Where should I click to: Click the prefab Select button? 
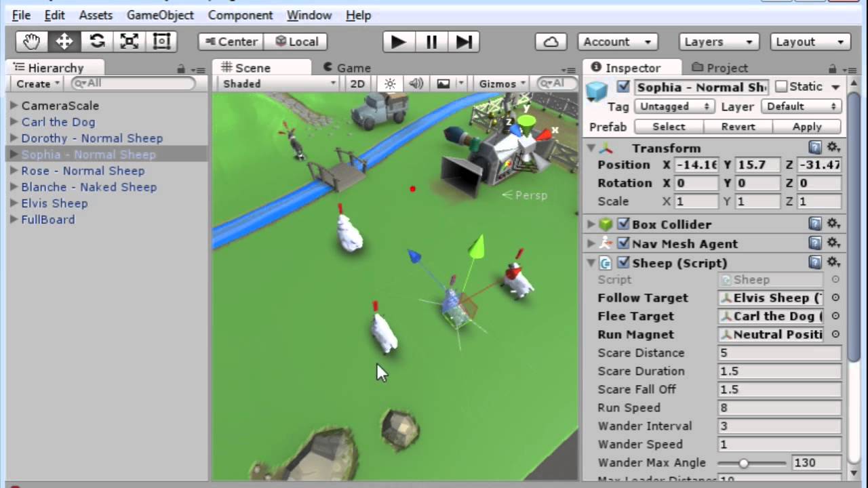point(669,127)
